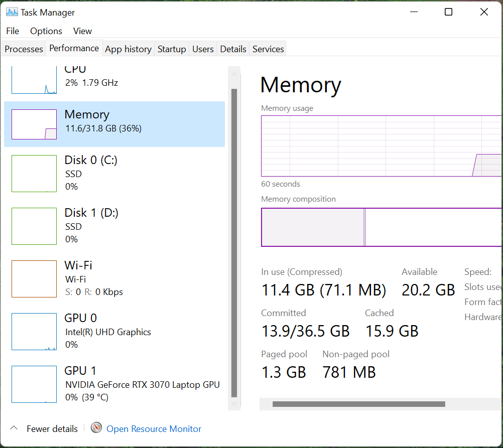Switch to the App history tab

(129, 49)
